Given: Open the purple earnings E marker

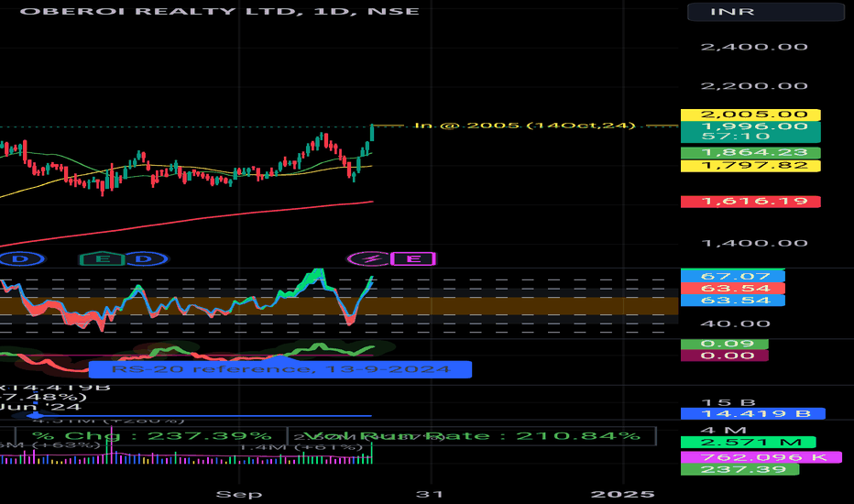Looking at the screenshot, I should (x=413, y=258).
